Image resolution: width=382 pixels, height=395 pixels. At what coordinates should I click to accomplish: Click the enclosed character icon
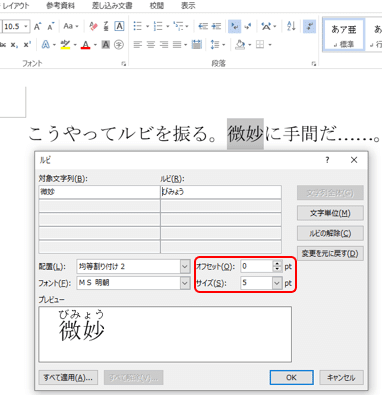[x=119, y=45]
